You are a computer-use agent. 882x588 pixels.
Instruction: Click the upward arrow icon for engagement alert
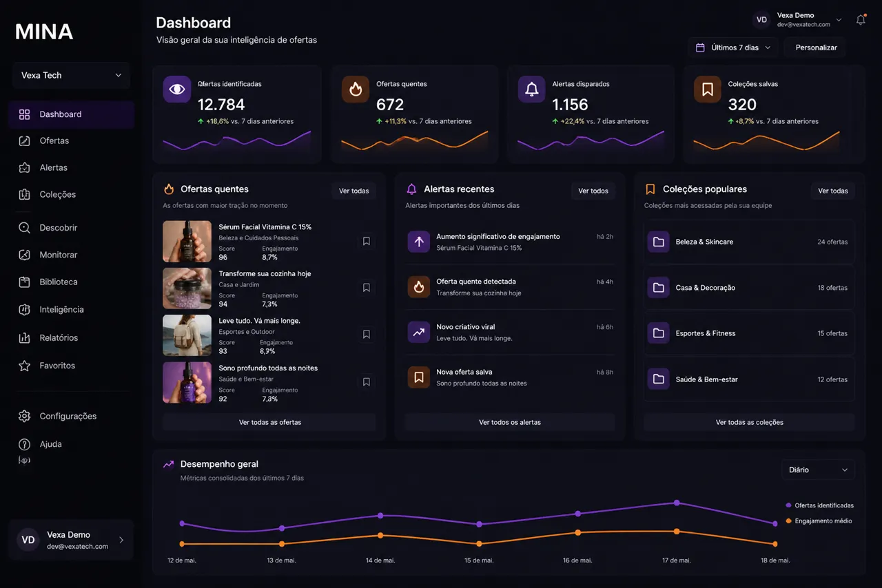pyautogui.click(x=418, y=242)
